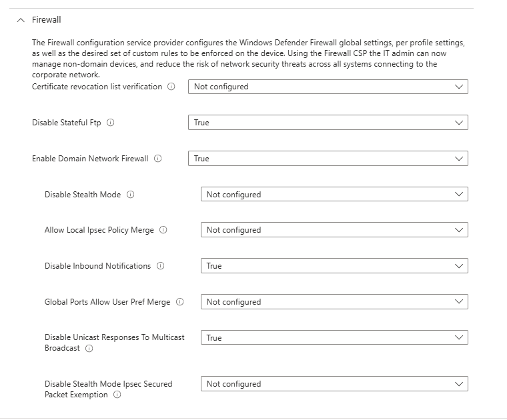This screenshot has width=507, height=420.
Task: Open Disable Stateful Ftp dropdown
Action: [x=328, y=123]
